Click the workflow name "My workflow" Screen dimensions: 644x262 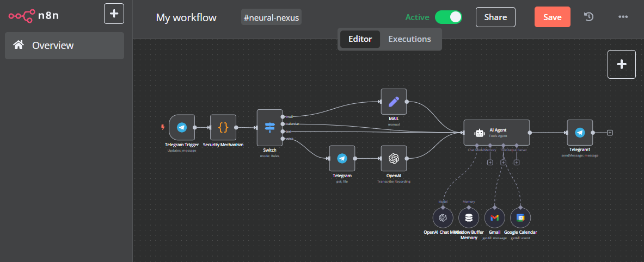pyautogui.click(x=186, y=17)
